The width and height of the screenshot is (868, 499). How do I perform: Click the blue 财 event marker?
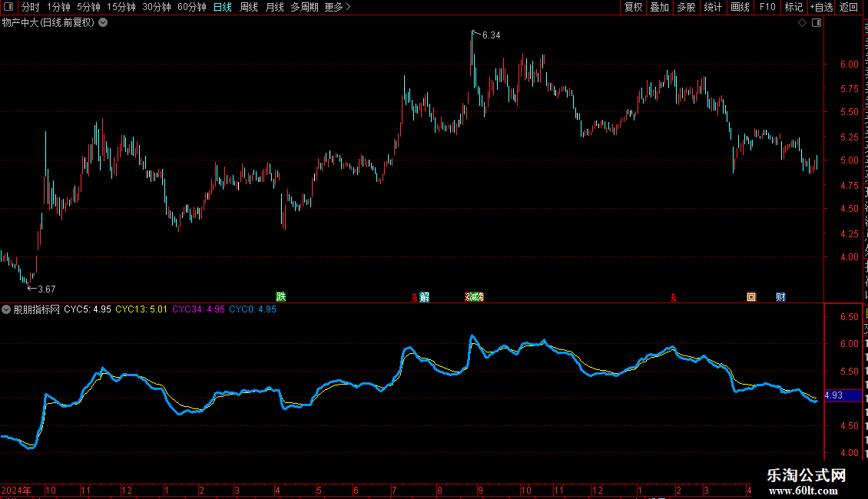(x=780, y=297)
